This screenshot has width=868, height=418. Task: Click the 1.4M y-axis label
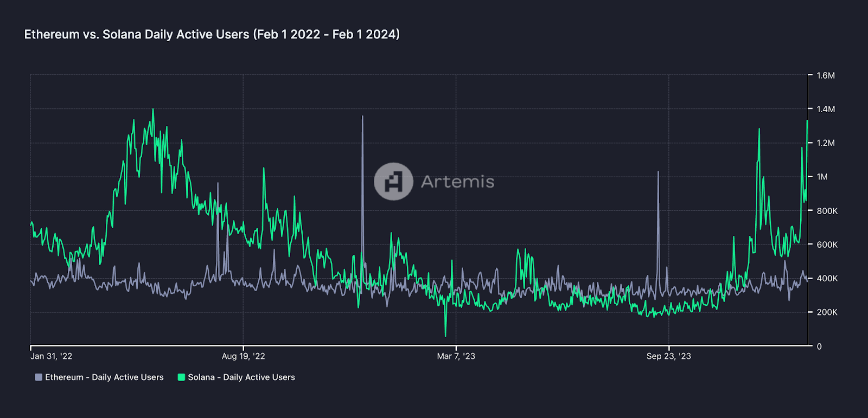825,109
